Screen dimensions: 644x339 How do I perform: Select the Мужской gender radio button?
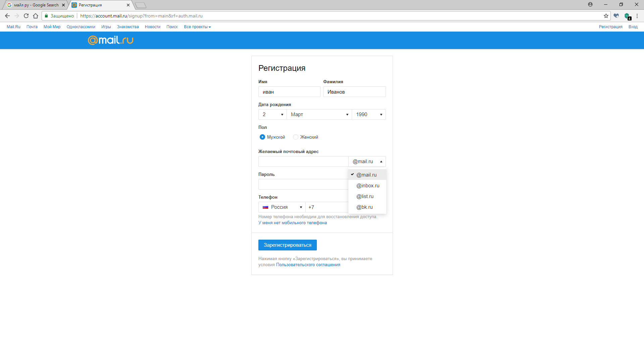point(262,137)
